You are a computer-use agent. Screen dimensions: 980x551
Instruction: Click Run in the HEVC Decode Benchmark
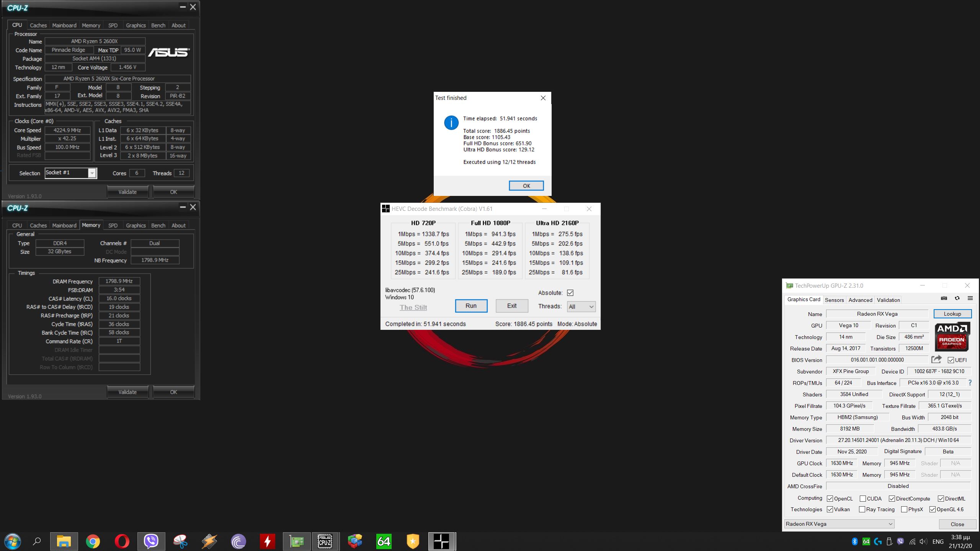pyautogui.click(x=471, y=306)
